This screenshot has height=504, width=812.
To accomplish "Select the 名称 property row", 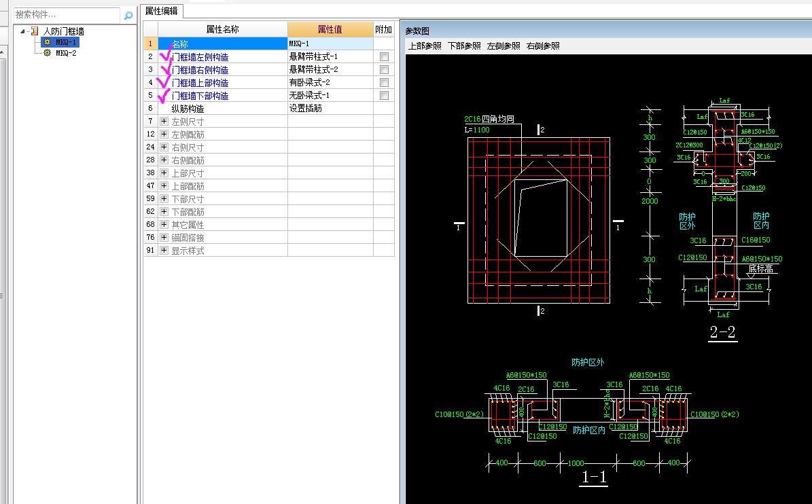I will coord(223,44).
